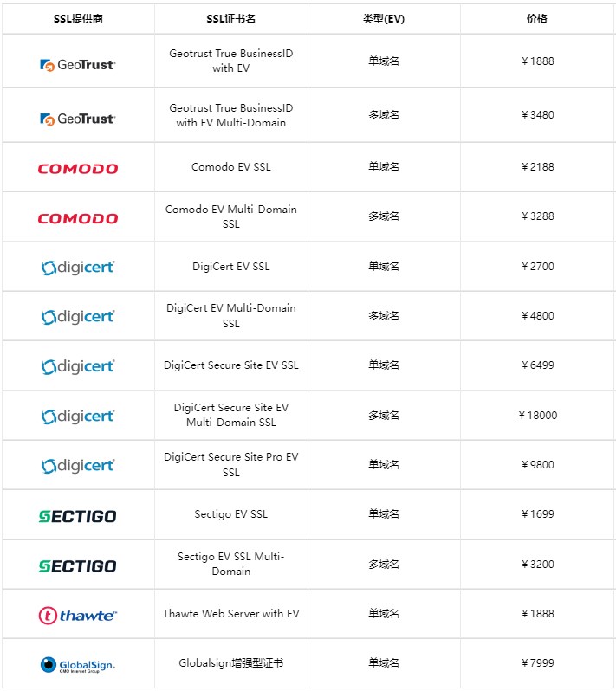Click the DigiCert EV Multi-Domain SSL name
Viewport: 616px width, 691px height.
tap(231, 315)
